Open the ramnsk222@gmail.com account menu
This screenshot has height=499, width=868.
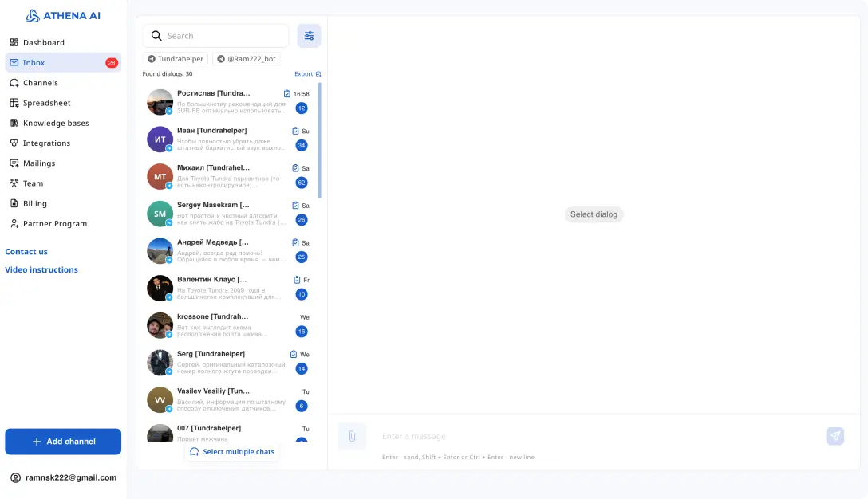pos(69,477)
